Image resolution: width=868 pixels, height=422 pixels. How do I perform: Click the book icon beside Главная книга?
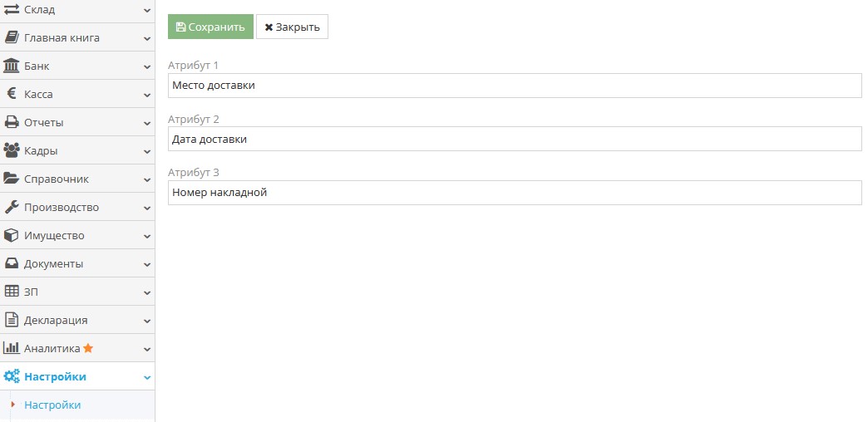(x=12, y=37)
